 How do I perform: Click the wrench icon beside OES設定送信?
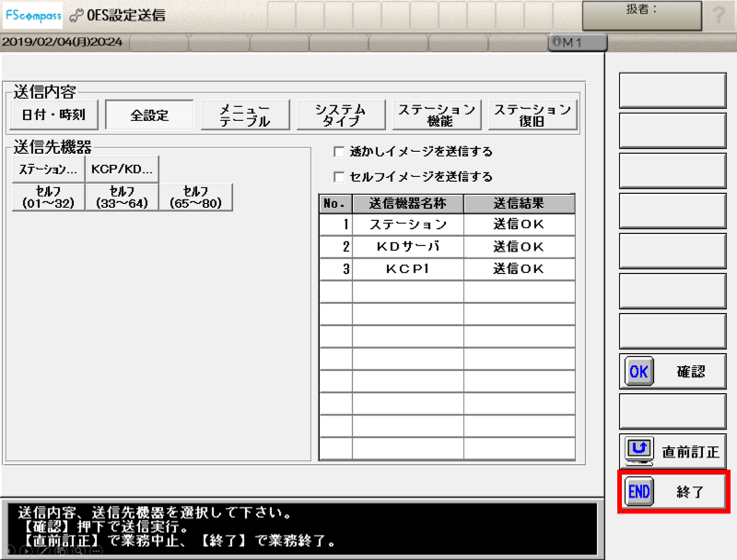[x=76, y=16]
